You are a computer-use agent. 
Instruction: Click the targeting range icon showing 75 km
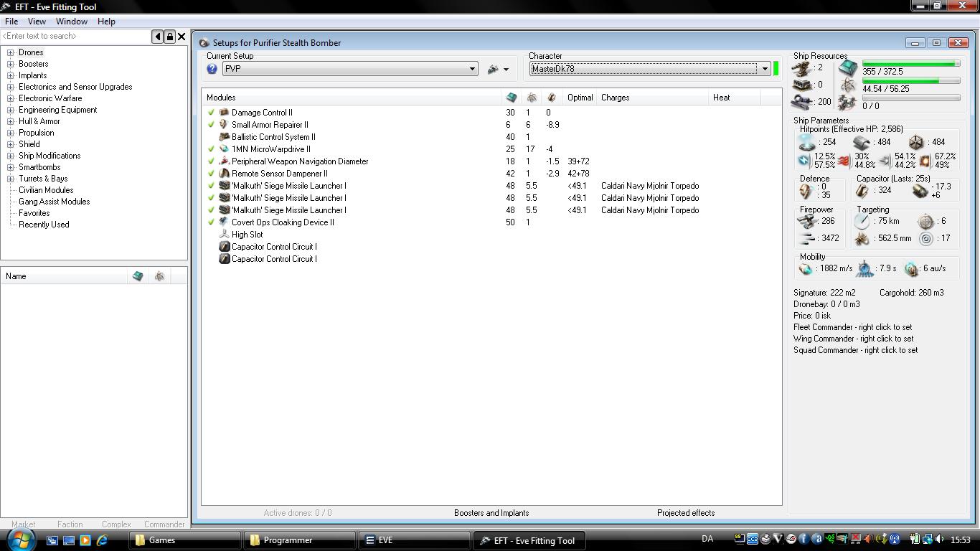click(862, 222)
